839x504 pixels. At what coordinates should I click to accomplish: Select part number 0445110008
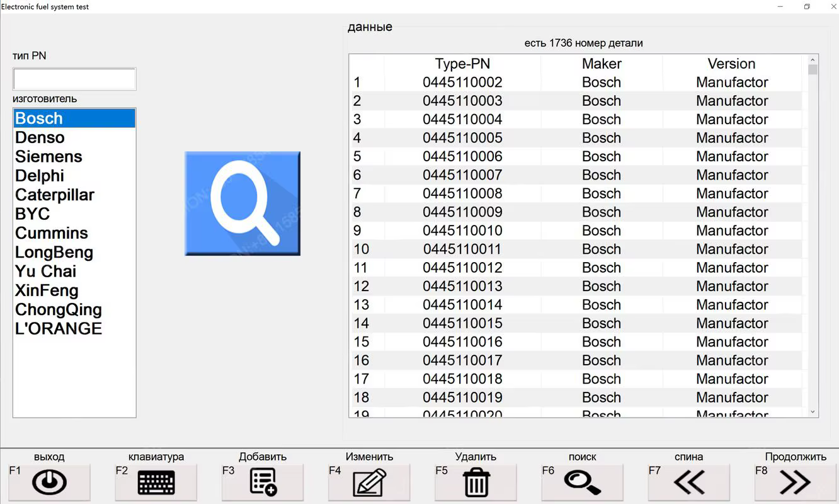(462, 193)
